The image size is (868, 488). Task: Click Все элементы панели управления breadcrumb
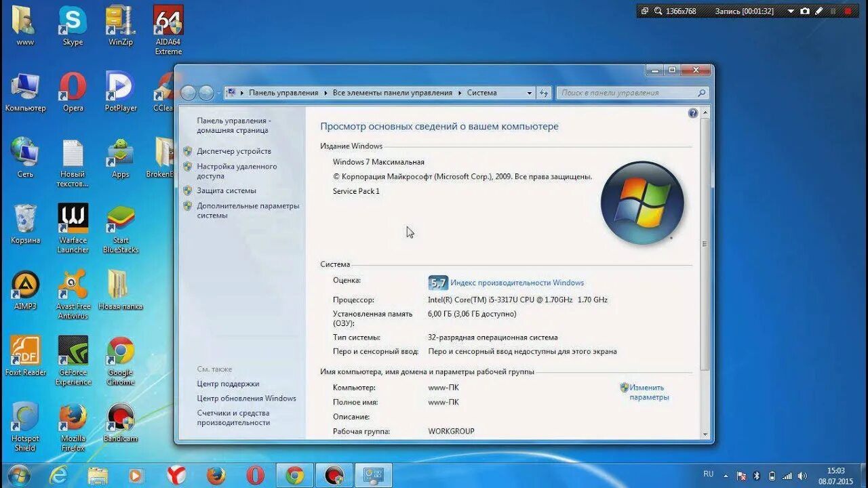click(393, 93)
